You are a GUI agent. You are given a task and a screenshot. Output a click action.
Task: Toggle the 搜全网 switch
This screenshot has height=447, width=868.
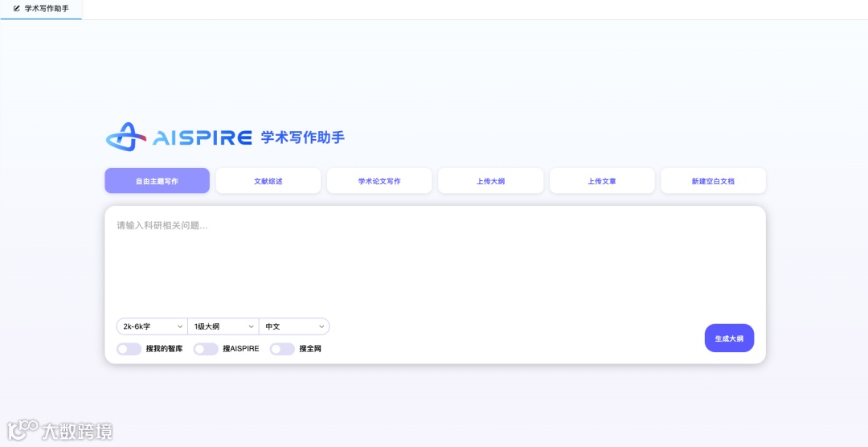pyautogui.click(x=282, y=349)
